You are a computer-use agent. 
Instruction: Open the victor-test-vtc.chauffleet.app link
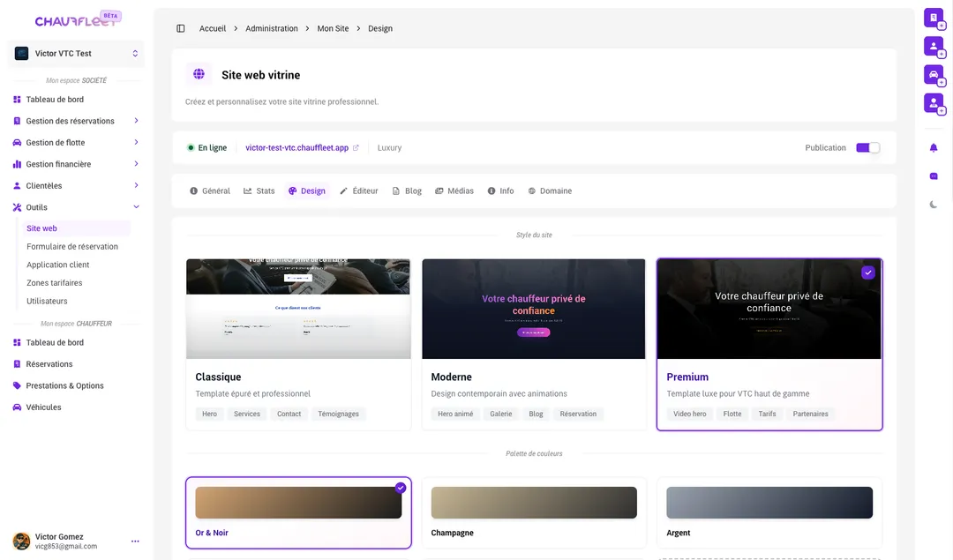tap(297, 147)
